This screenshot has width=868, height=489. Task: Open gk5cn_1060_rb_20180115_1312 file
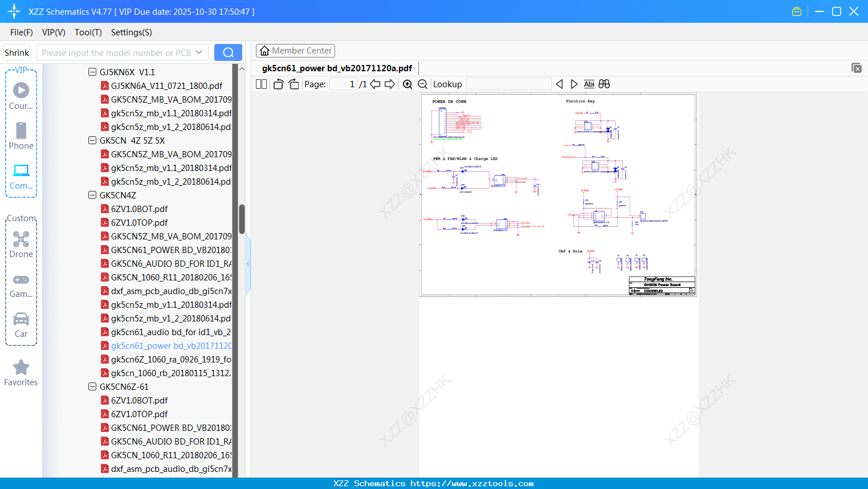click(171, 373)
